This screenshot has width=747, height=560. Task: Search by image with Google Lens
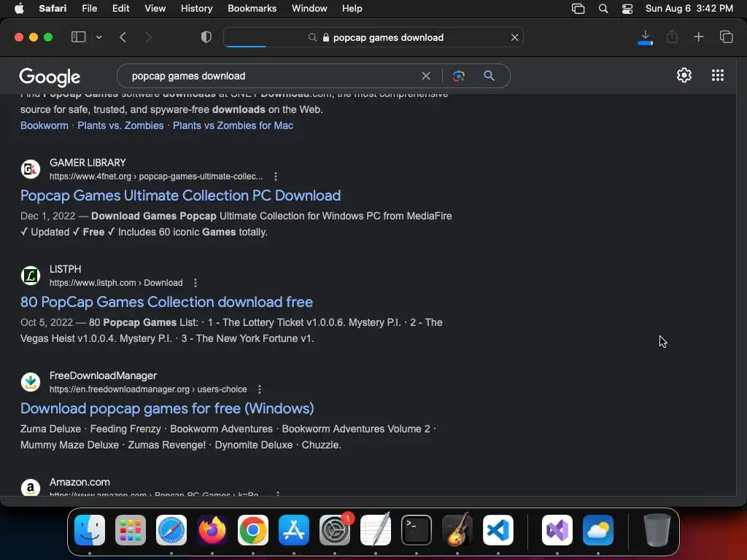(x=458, y=76)
